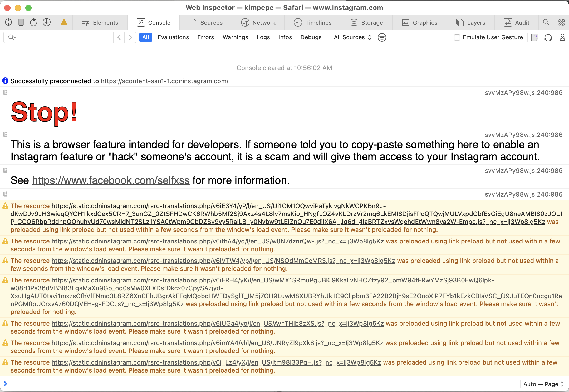Open the facebook.com/selfxss link
This screenshot has width=569, height=392.
[111, 180]
